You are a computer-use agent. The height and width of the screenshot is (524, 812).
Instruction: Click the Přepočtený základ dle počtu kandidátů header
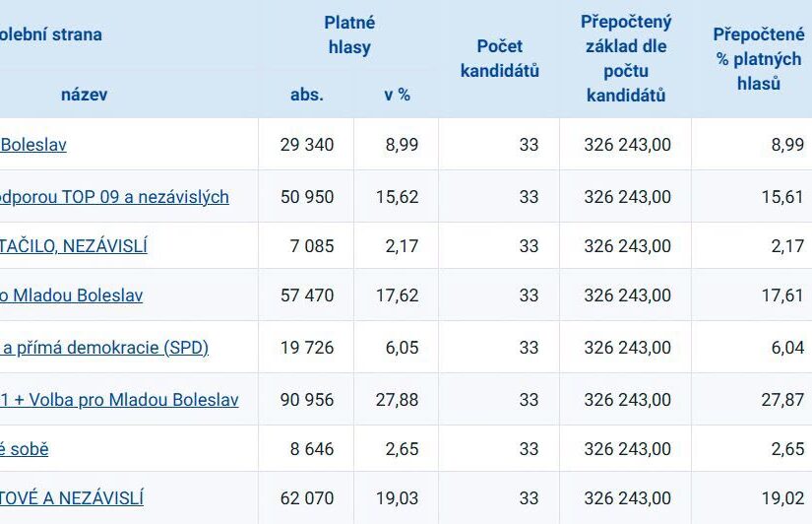click(x=626, y=58)
